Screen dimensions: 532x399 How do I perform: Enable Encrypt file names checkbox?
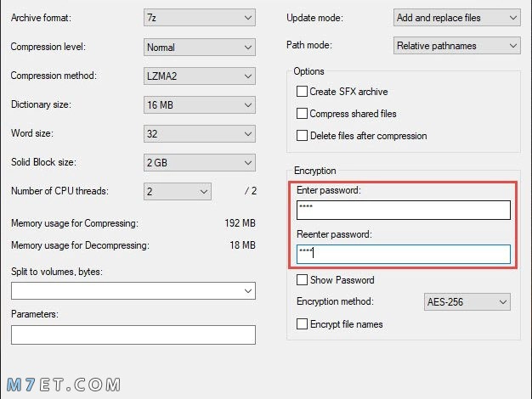(x=302, y=324)
